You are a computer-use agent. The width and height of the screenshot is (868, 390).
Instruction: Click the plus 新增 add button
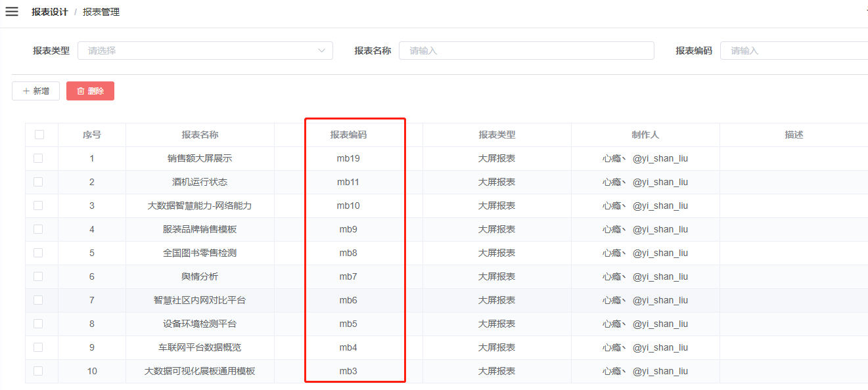[35, 91]
